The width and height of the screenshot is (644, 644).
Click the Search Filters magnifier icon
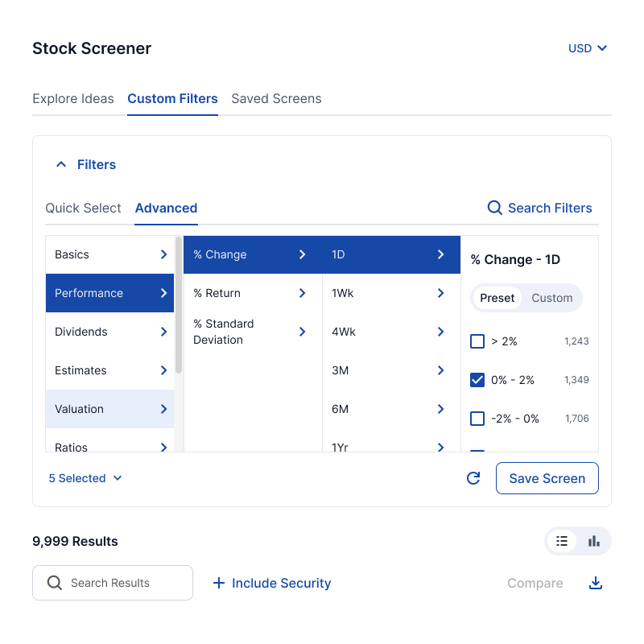tap(495, 208)
